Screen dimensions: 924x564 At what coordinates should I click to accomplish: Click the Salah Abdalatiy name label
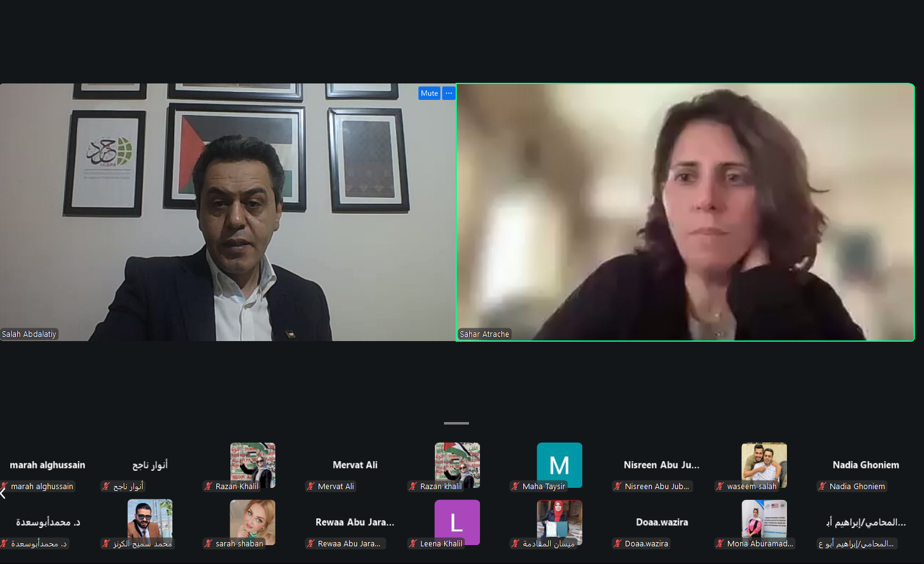click(29, 334)
